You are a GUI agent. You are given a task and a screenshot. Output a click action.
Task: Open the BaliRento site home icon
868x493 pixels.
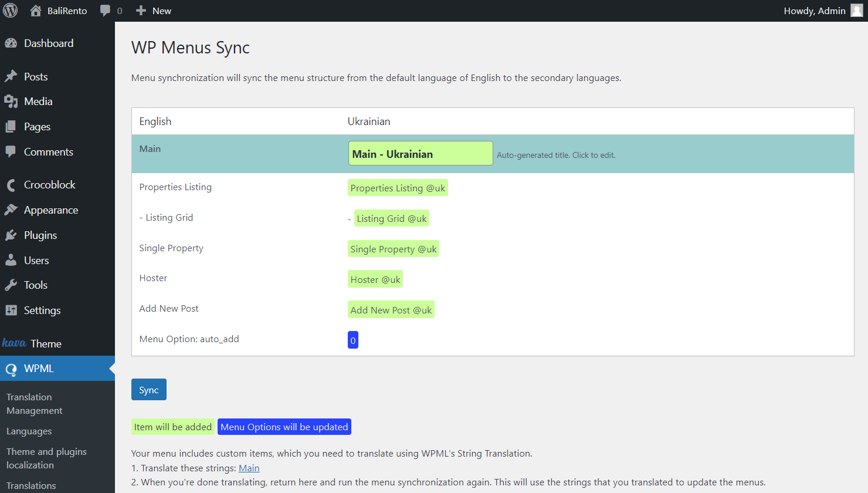pos(36,11)
